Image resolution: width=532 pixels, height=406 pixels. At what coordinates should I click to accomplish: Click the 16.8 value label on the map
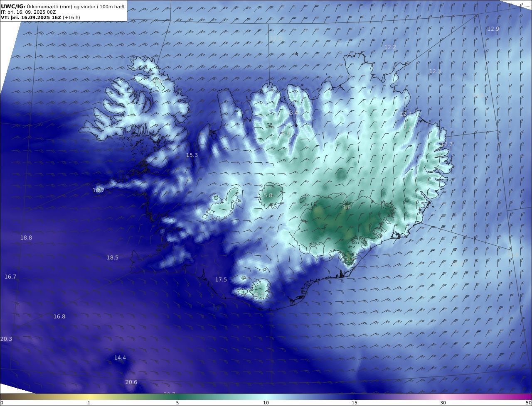click(x=59, y=317)
